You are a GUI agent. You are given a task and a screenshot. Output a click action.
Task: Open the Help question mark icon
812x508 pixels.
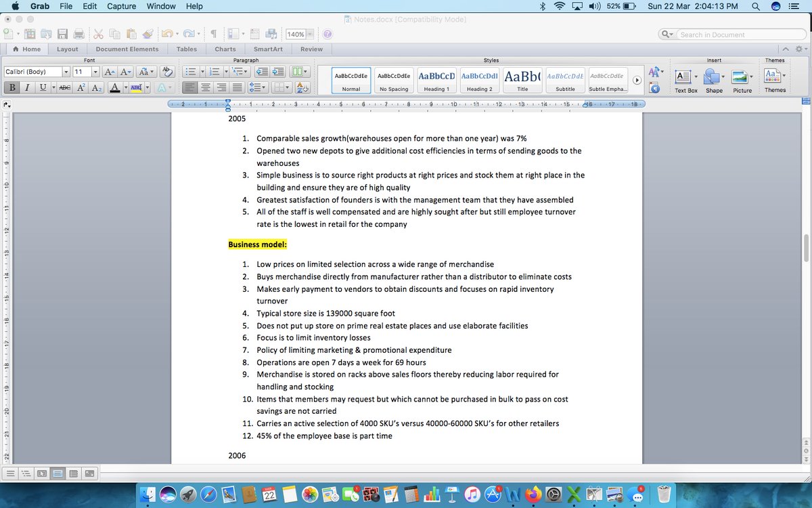click(328, 34)
